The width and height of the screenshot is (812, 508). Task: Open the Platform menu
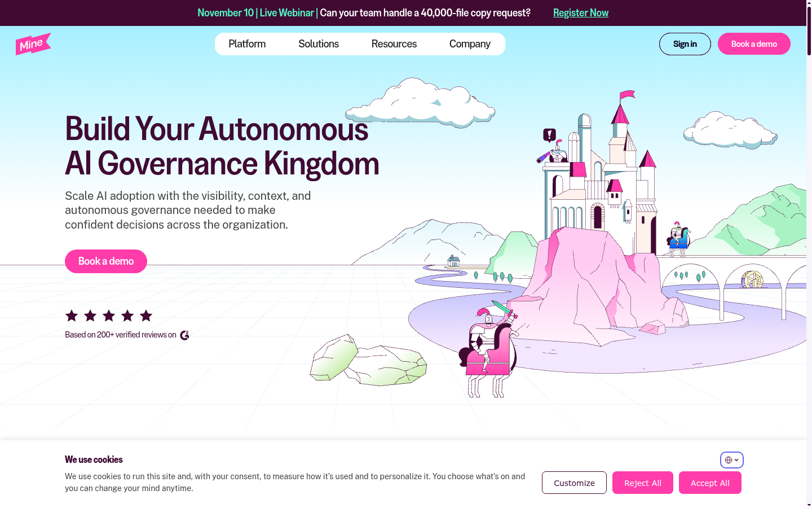(x=247, y=44)
